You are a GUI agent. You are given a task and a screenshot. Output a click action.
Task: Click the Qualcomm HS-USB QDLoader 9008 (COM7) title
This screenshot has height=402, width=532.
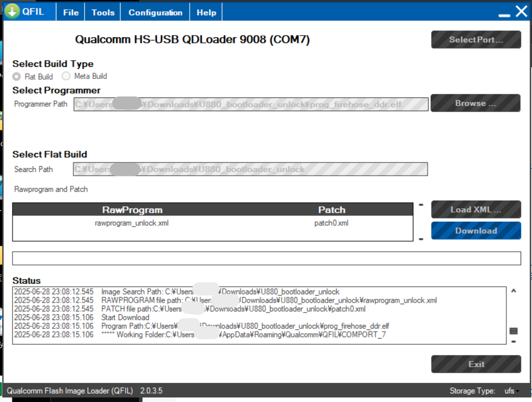(x=192, y=39)
